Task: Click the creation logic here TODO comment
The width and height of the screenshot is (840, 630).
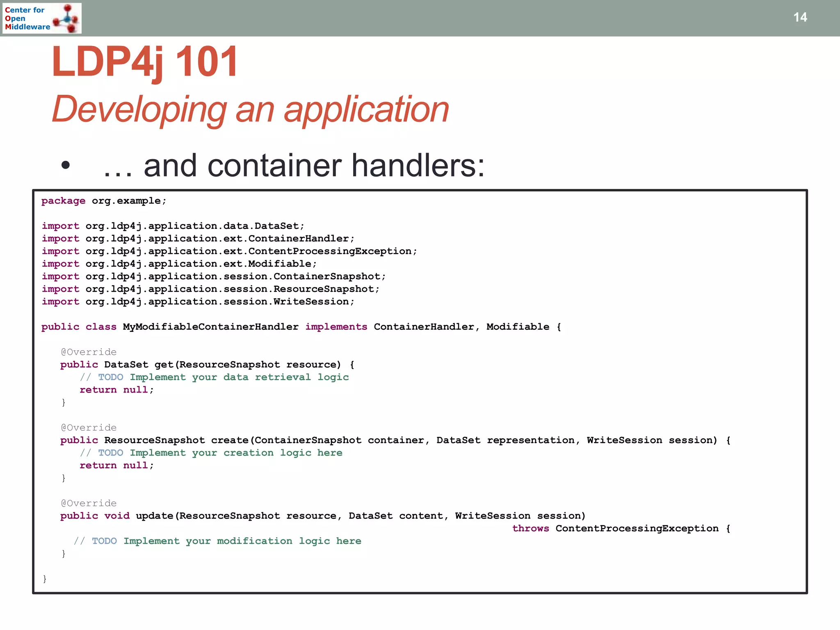Action: 211,453
